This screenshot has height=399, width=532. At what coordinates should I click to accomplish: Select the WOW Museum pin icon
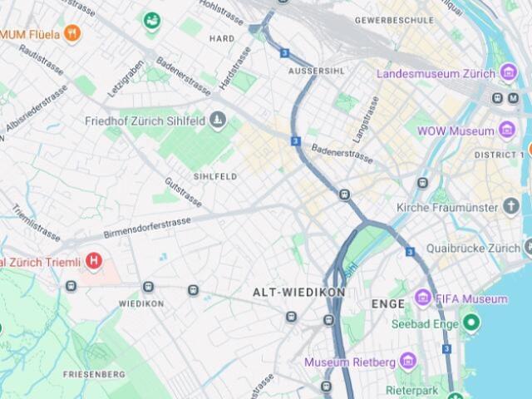point(507,130)
